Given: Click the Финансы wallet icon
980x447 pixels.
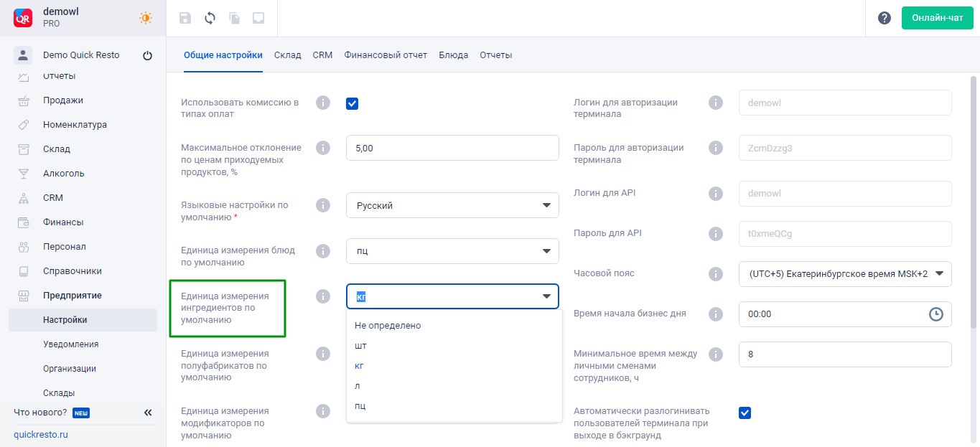Looking at the screenshot, I should tap(24, 222).
